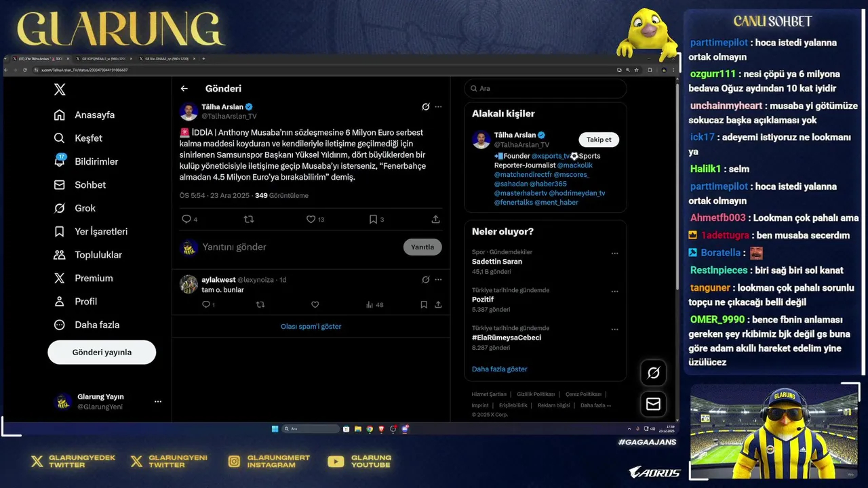868x488 pixels.
Task: Show hidden system tray icons
Action: click(x=629, y=429)
